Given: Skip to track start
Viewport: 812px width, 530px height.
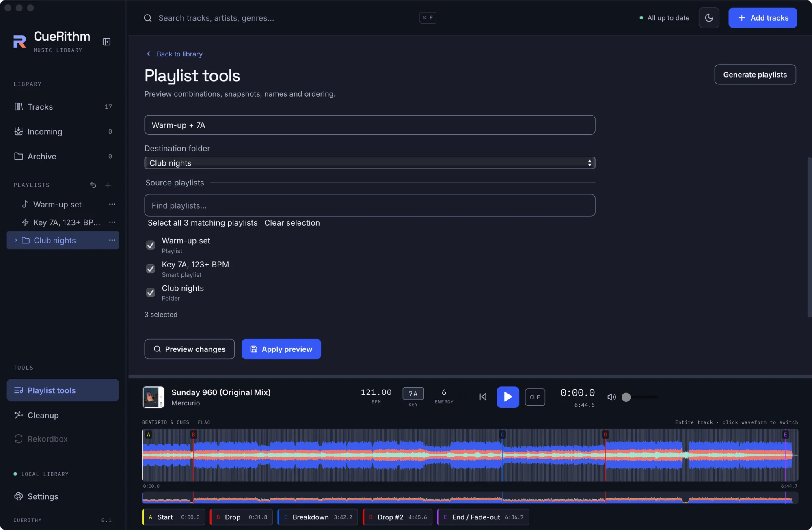Looking at the screenshot, I should [483, 397].
